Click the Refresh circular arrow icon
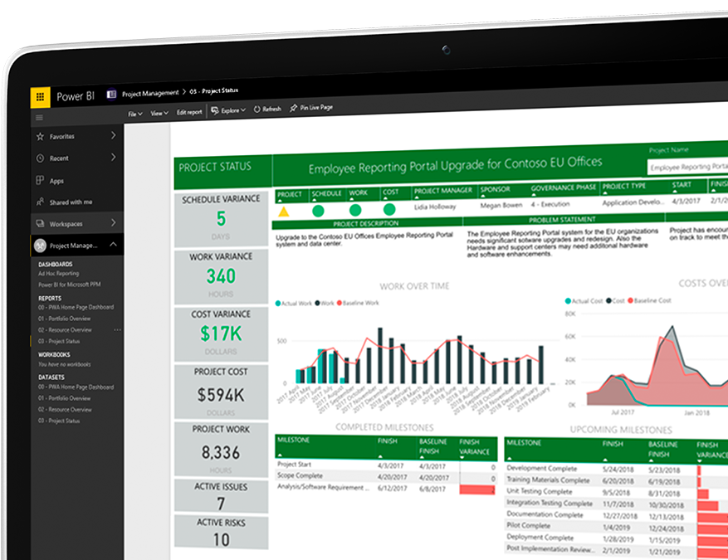The width and height of the screenshot is (728, 560). pos(257,110)
